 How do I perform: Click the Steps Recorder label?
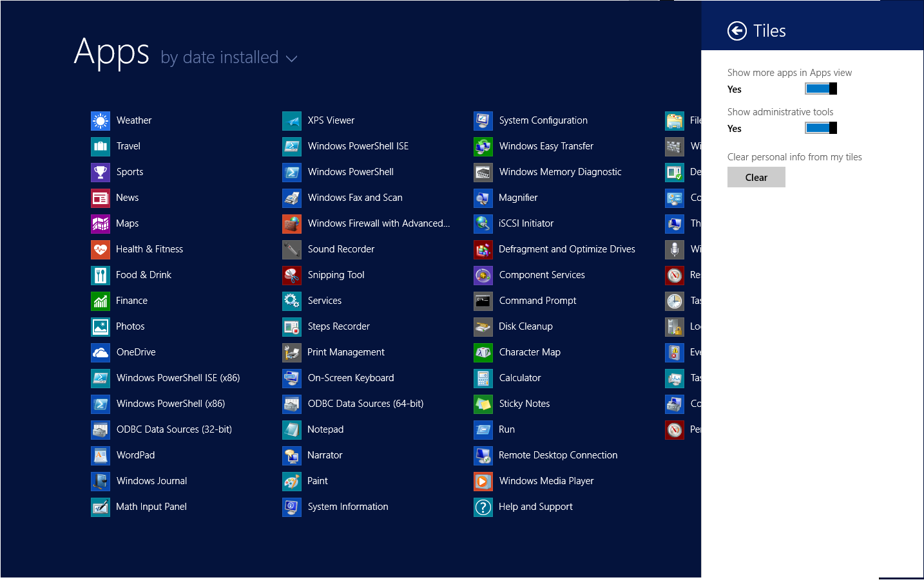click(x=339, y=326)
